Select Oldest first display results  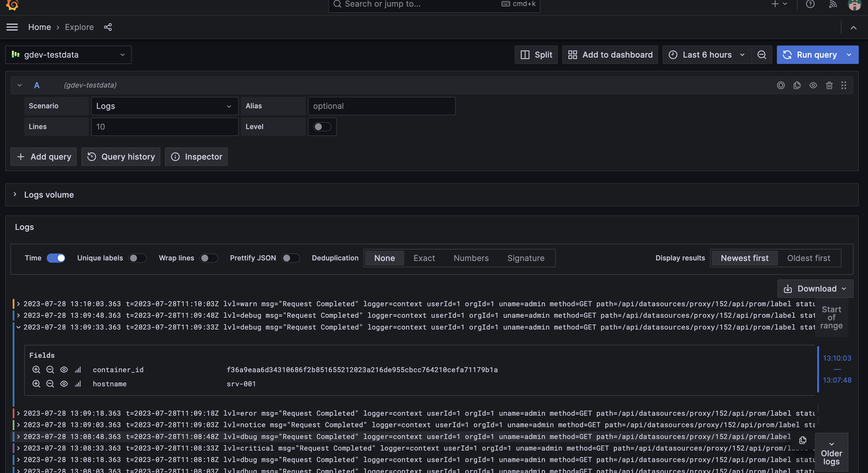click(x=809, y=258)
